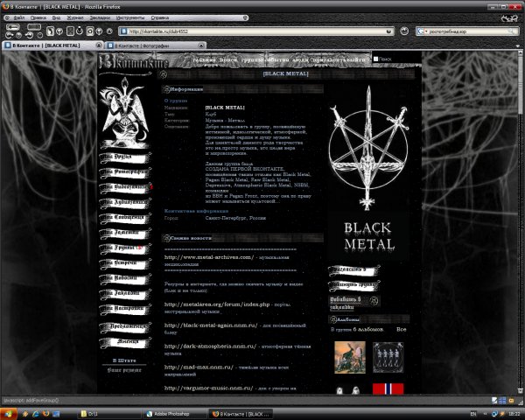Close the Black Metal tab
Viewport: 525px width, 420px height.
99,45
